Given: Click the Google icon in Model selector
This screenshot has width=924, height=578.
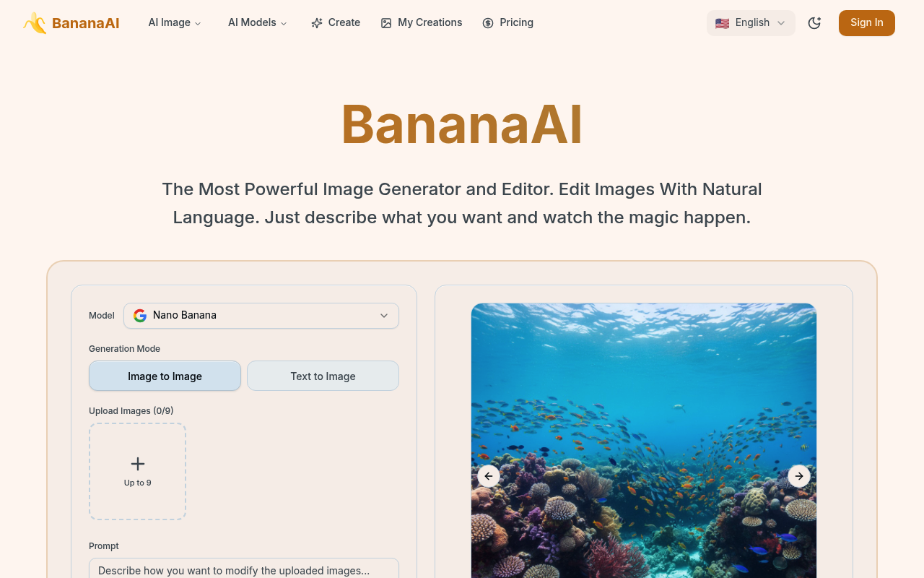Looking at the screenshot, I should 140,316.
